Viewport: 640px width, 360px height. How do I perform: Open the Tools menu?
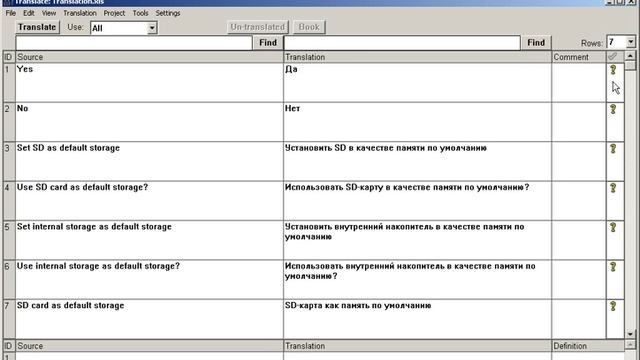tap(140, 13)
